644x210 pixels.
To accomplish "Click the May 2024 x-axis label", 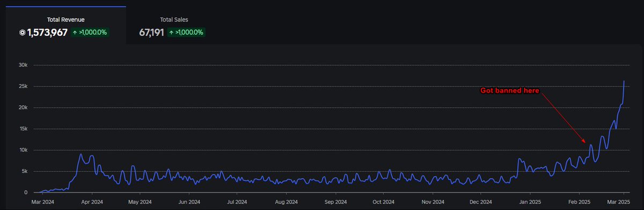I will tap(140, 202).
